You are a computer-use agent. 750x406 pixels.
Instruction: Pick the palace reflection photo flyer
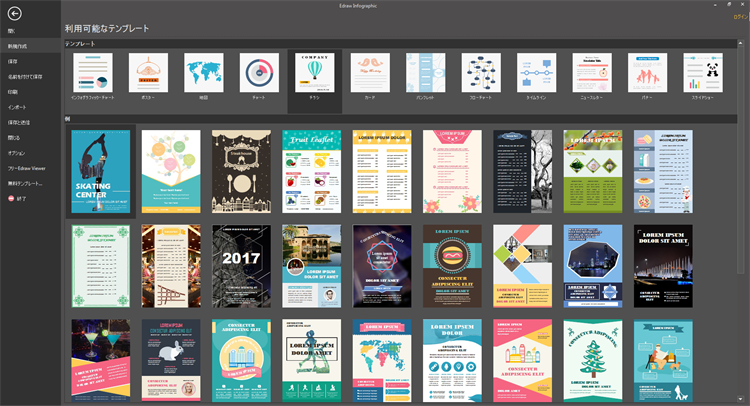[311, 266]
